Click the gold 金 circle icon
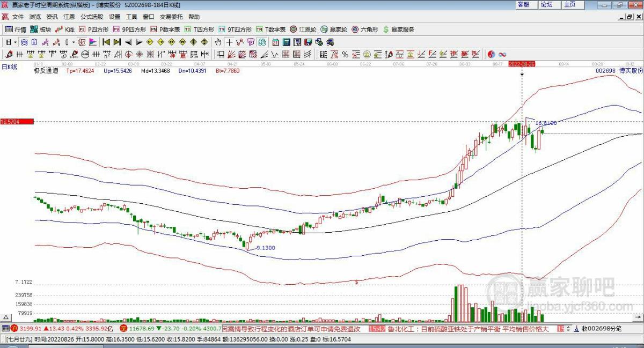 click(x=367, y=54)
